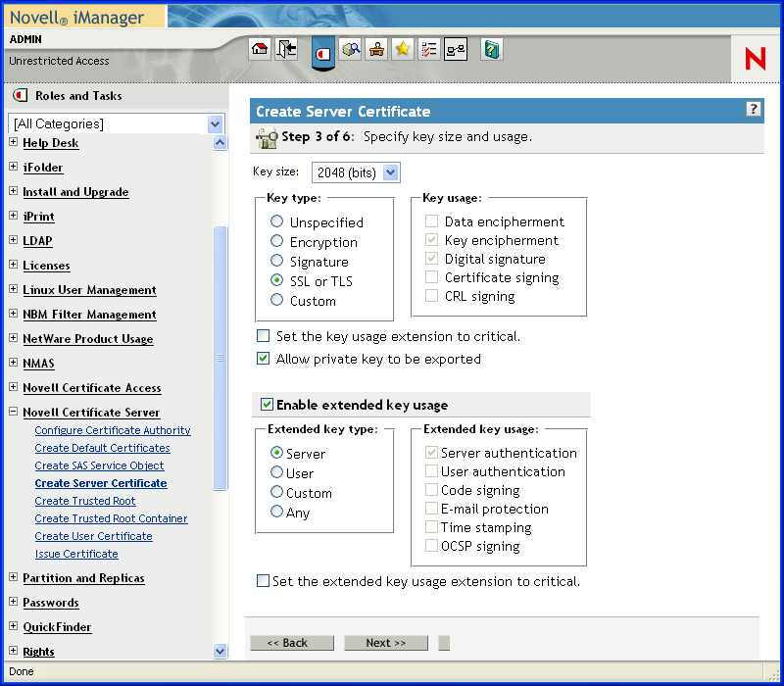Open the Linux User Management role
This screenshot has width=784, height=686.
[x=89, y=290]
